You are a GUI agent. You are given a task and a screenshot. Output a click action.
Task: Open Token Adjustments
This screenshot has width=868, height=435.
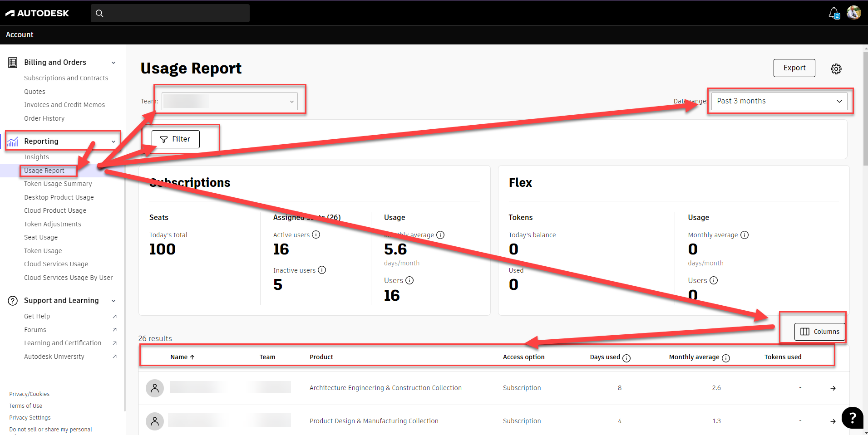click(x=53, y=224)
